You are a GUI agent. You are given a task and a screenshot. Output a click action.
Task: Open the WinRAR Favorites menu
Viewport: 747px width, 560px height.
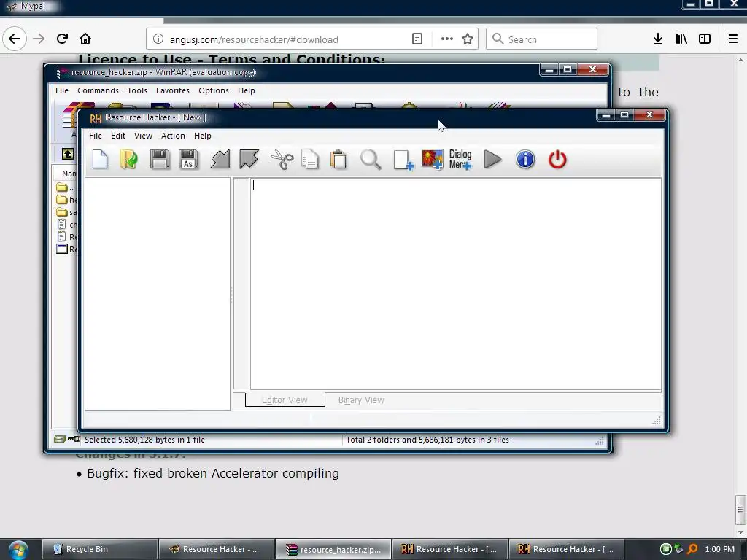(x=172, y=90)
